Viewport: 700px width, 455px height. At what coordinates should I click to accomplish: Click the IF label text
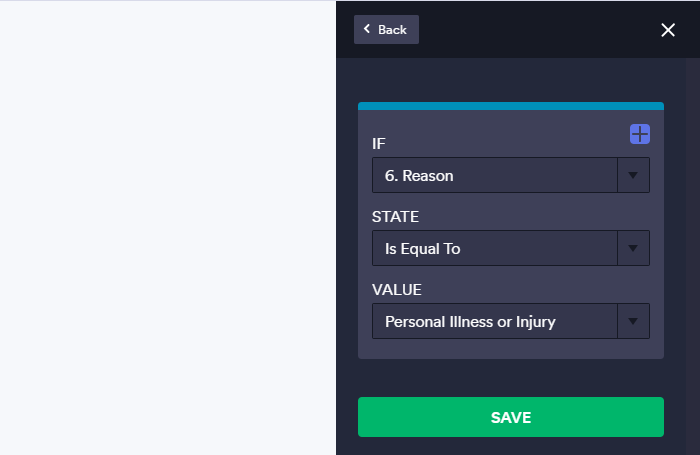379,144
